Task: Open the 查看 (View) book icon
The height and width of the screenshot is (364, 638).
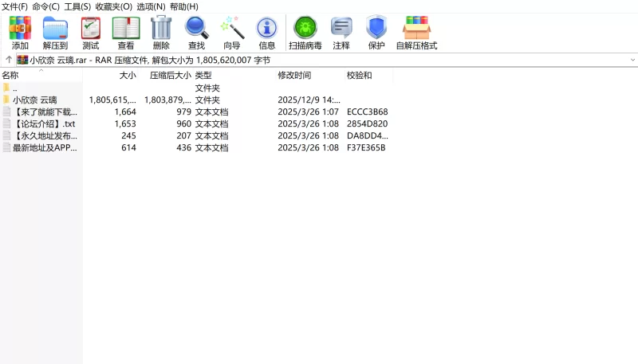Action: click(x=126, y=28)
